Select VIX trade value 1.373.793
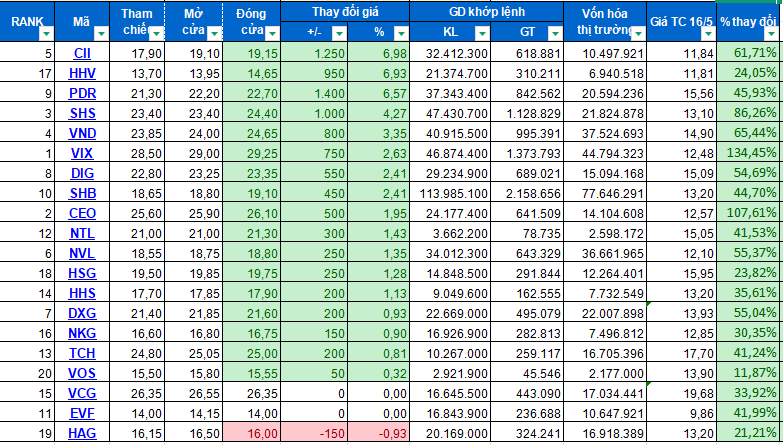 527,153
